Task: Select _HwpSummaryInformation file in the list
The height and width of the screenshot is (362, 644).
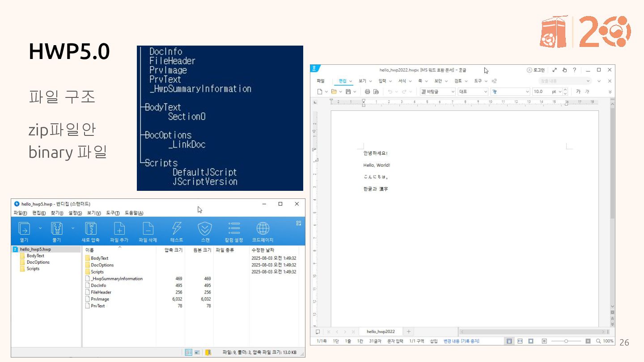Action: click(117, 278)
